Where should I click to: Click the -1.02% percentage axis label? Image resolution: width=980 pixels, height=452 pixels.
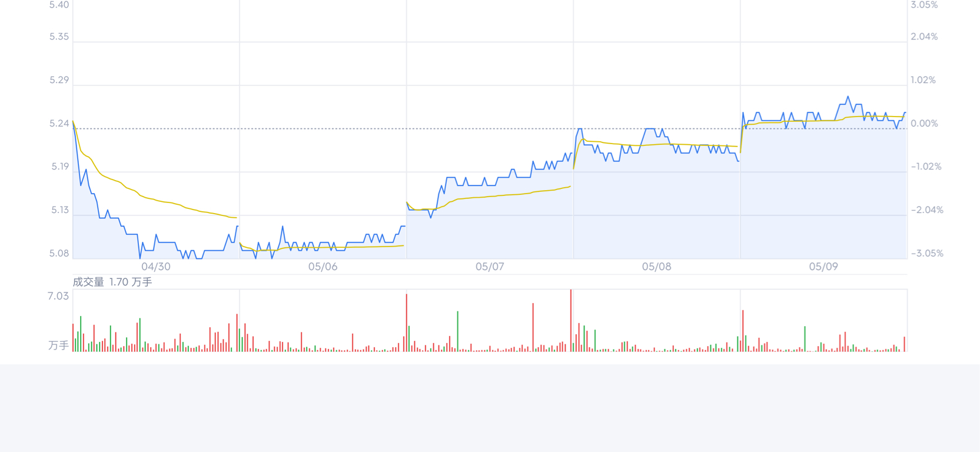tap(926, 167)
